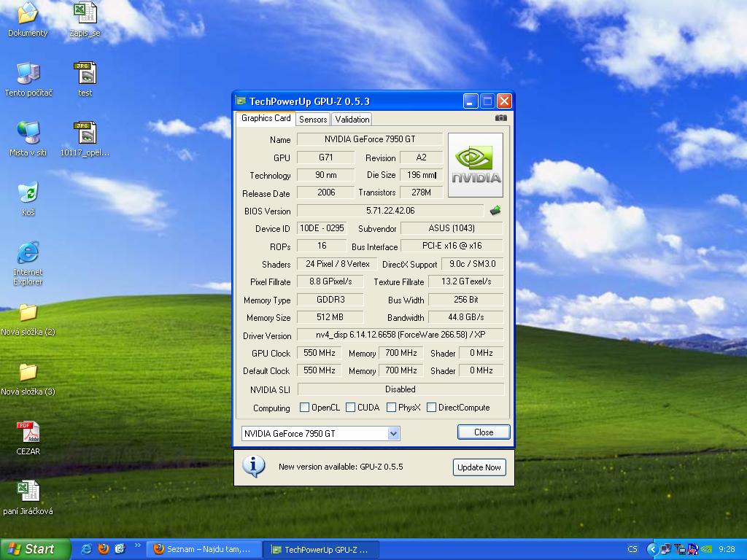Open the Validation tab
747x560 pixels.
point(352,119)
